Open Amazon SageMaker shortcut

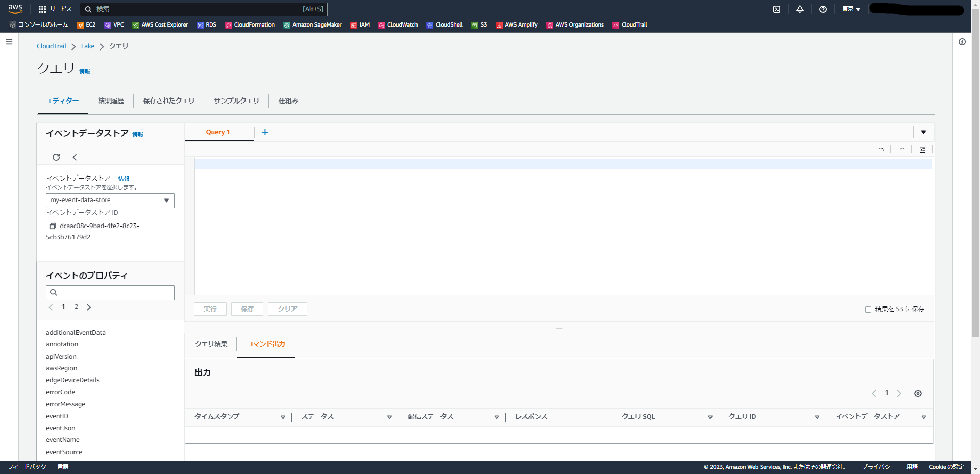coord(312,25)
